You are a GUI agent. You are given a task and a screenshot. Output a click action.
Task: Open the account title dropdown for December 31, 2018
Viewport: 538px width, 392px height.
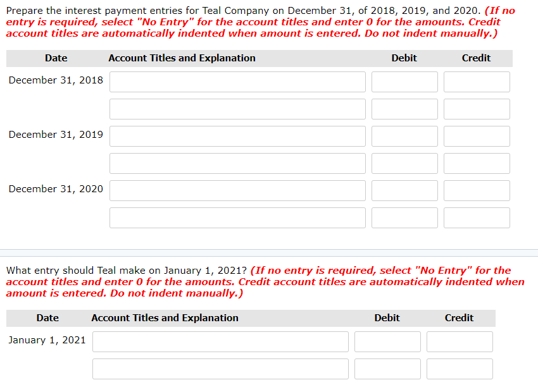coord(237,81)
